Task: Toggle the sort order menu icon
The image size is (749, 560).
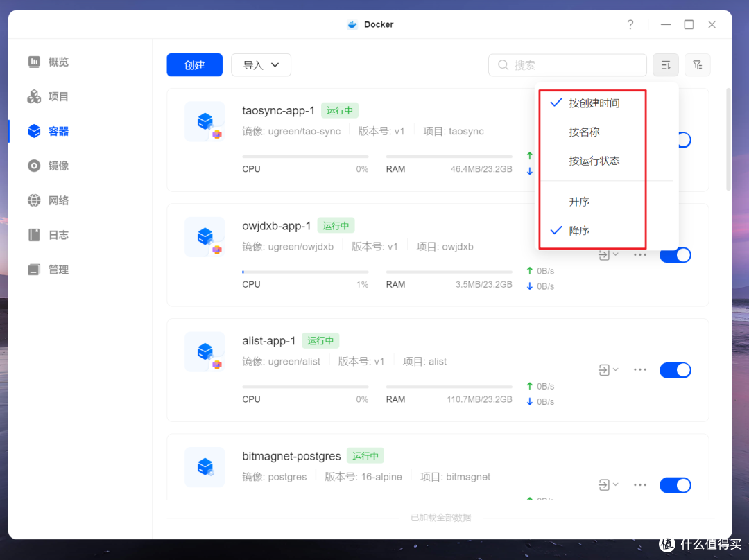Action: 666,65
